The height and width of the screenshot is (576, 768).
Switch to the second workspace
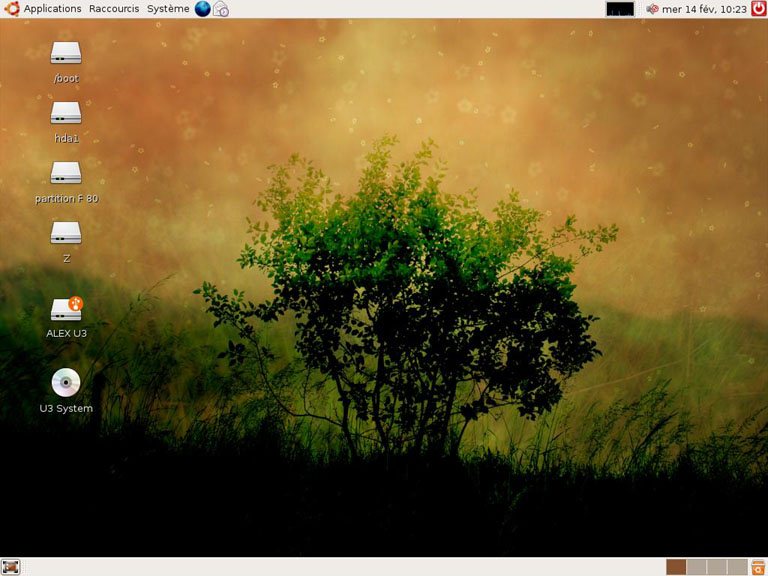pos(696,567)
